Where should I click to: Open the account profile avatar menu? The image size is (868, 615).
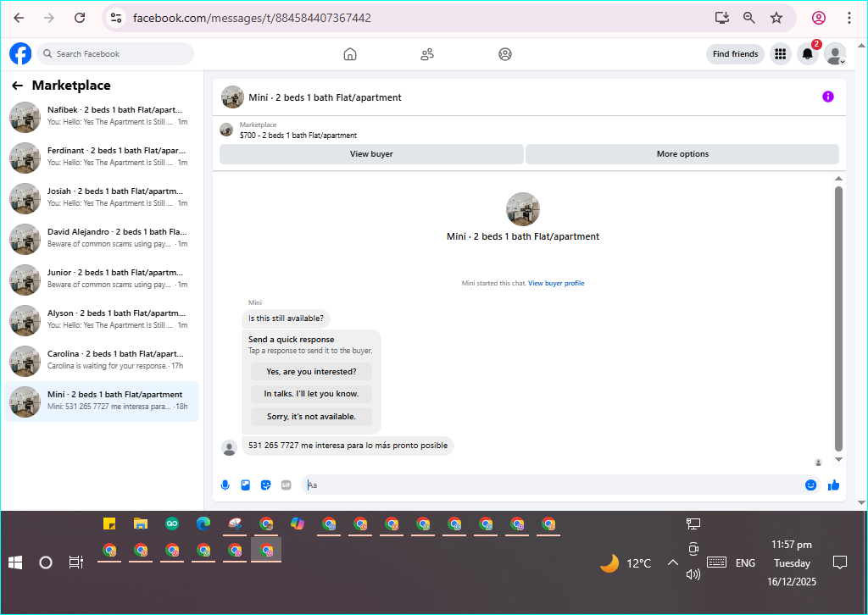coord(835,53)
